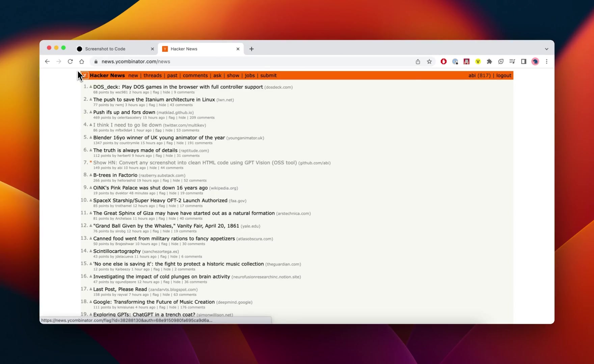The width and height of the screenshot is (594, 364).
Task: Click the browser reload icon
Action: point(70,61)
